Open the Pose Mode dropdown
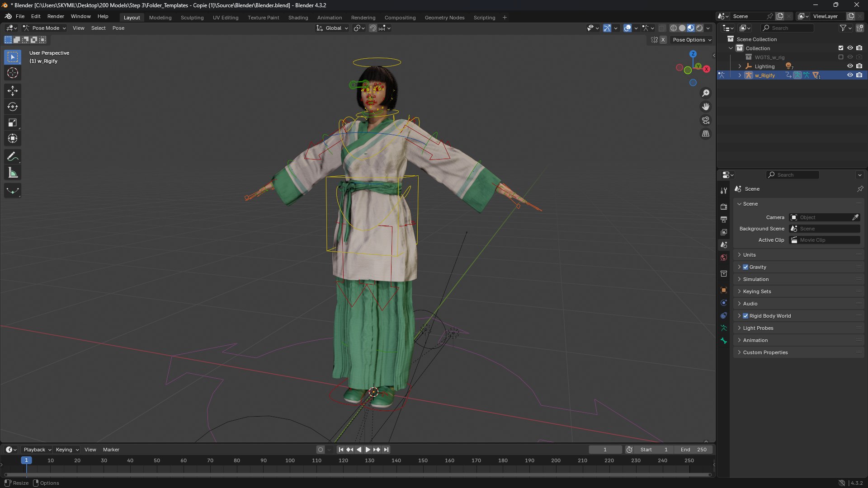 tap(44, 28)
